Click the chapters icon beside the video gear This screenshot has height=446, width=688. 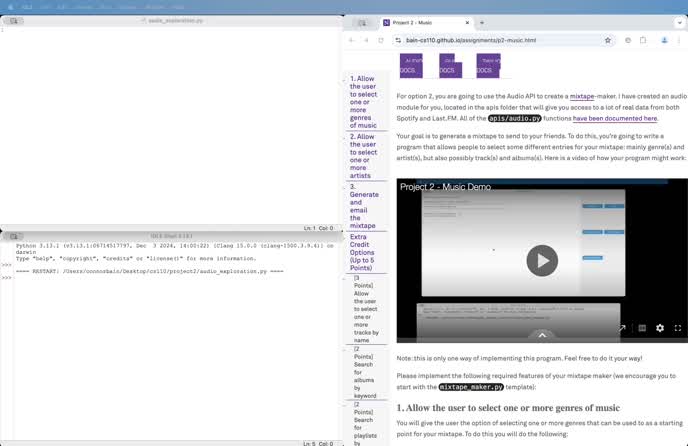(x=642, y=328)
